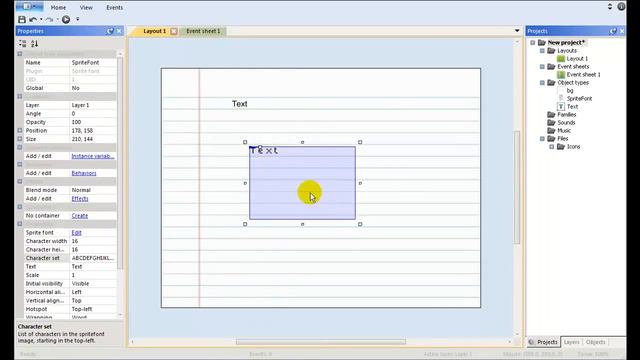Screen dimensions: 640x360
Task: Toggle the ribbon minimize arrows
Action: (x=610, y=7)
